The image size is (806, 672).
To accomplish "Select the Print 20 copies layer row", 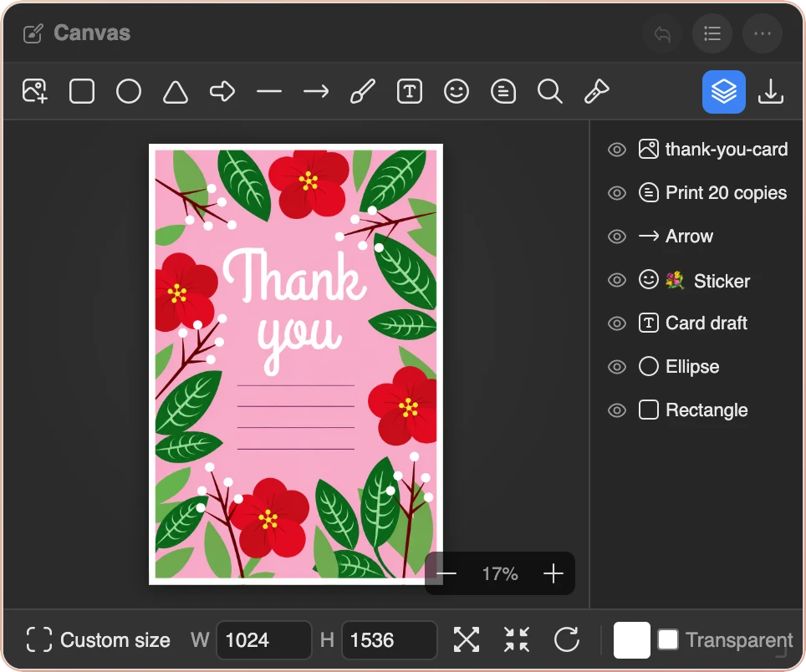I will coord(697,193).
